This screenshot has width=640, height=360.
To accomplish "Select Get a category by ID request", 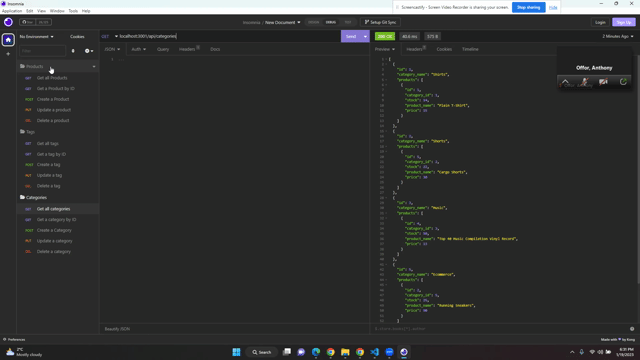I will pyautogui.click(x=56, y=220).
